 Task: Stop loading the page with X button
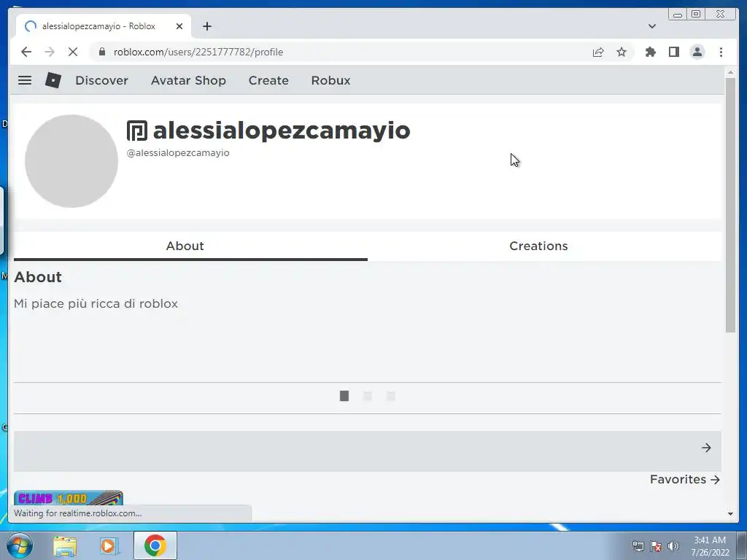[x=73, y=52]
